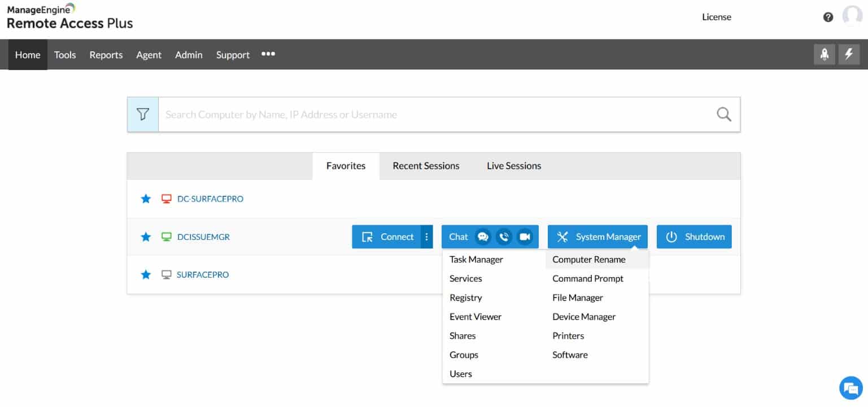Click the Connect button for DCISSUEMGR
Viewport: 868px width, 407px height.
(386, 237)
